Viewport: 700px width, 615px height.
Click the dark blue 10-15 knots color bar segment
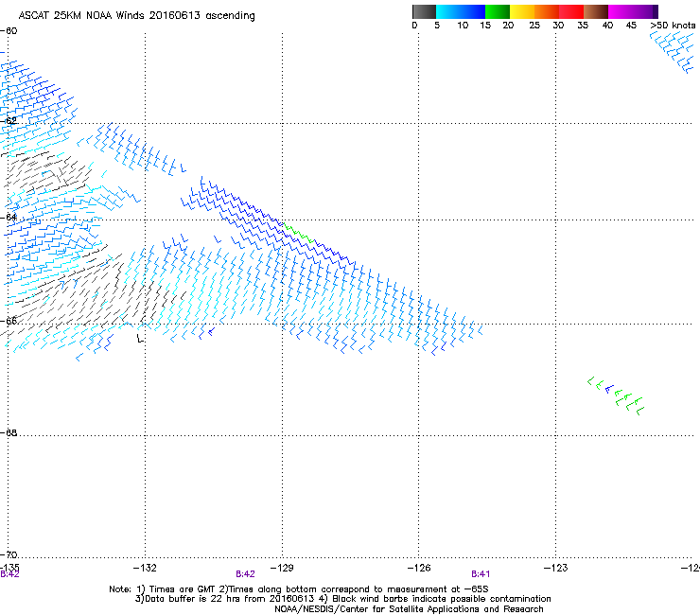473,11
